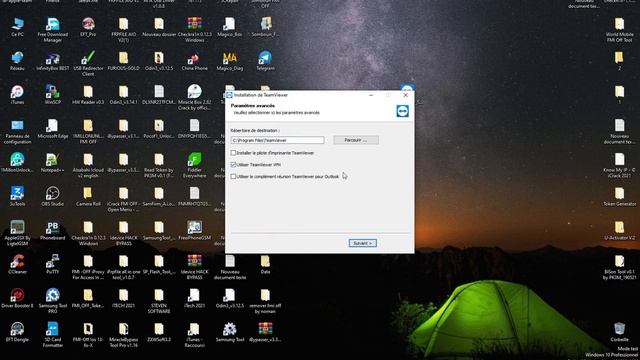Select the Réseau desktop icon
This screenshot has height=360, width=640.
point(17,62)
